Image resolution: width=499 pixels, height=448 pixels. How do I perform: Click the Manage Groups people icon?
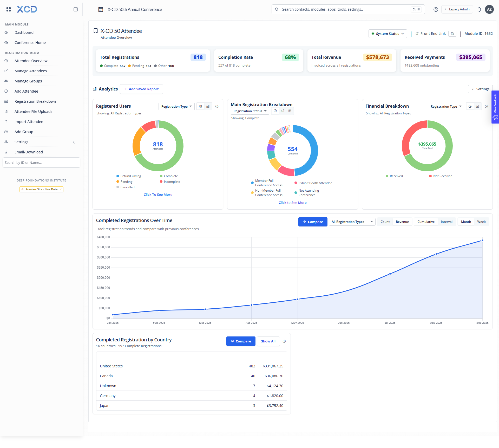(x=6, y=81)
